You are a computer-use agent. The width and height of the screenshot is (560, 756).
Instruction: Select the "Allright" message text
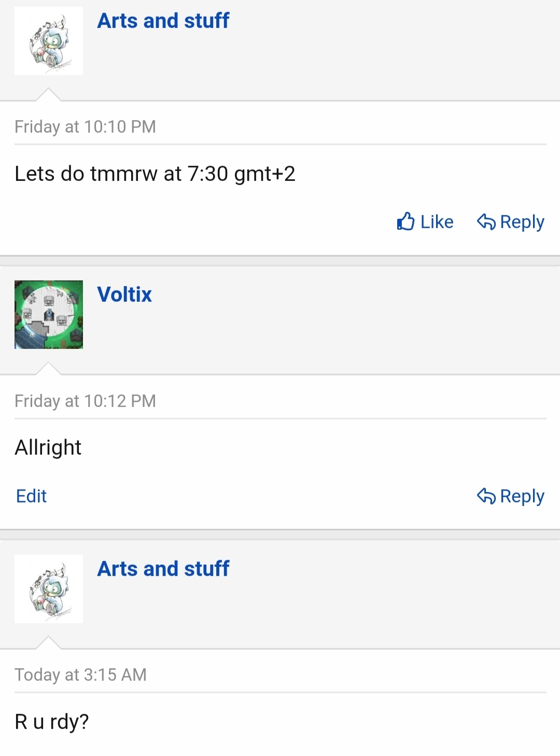pos(48,447)
